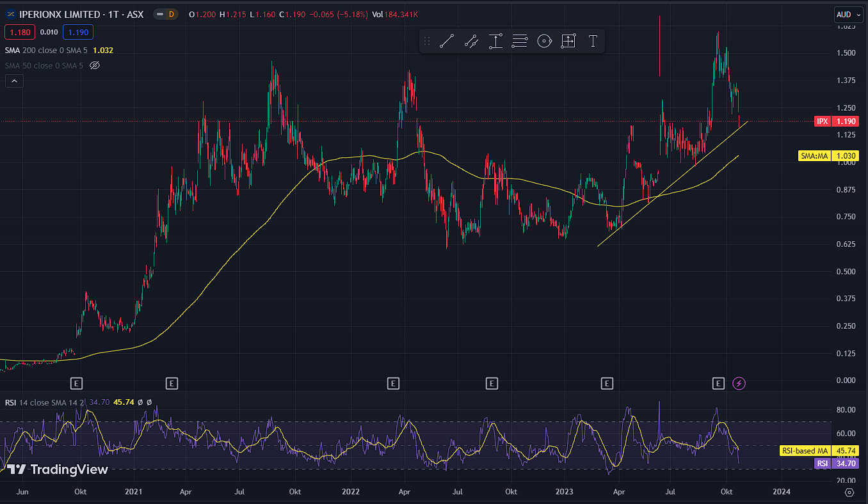Activate the date and price range tool
Screen dimensions: 868x504
click(568, 42)
